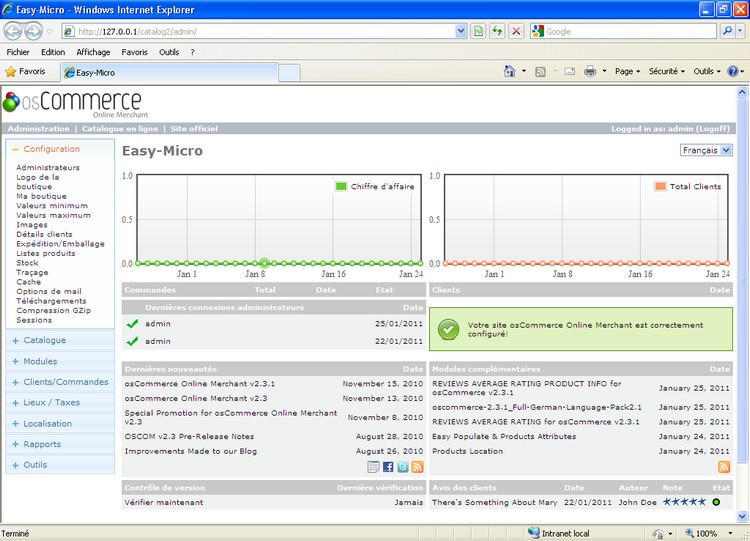Open the RSS icon under Modules complémentaires
Viewport: 750px width, 541px height.
point(724,467)
